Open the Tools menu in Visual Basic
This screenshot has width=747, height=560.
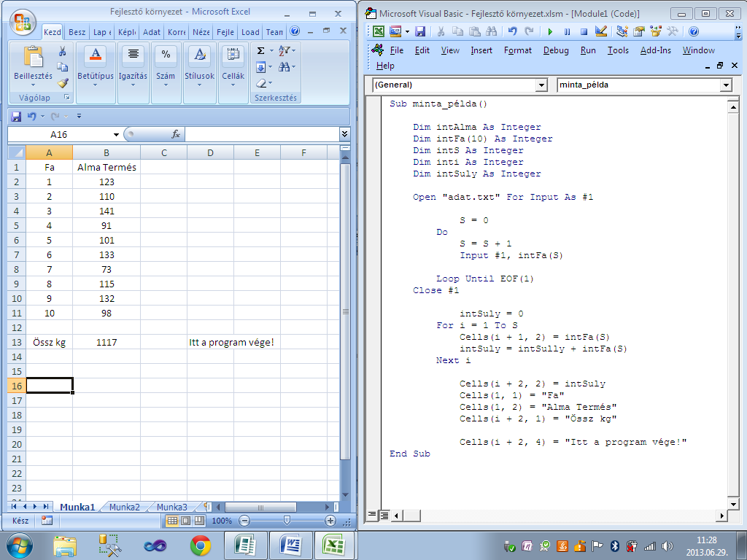(618, 50)
